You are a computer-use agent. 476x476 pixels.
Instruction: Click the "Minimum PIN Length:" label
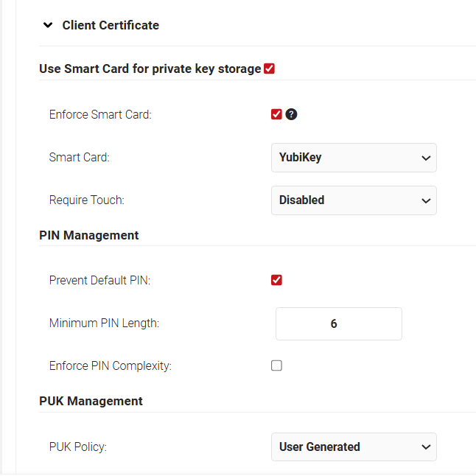104,323
